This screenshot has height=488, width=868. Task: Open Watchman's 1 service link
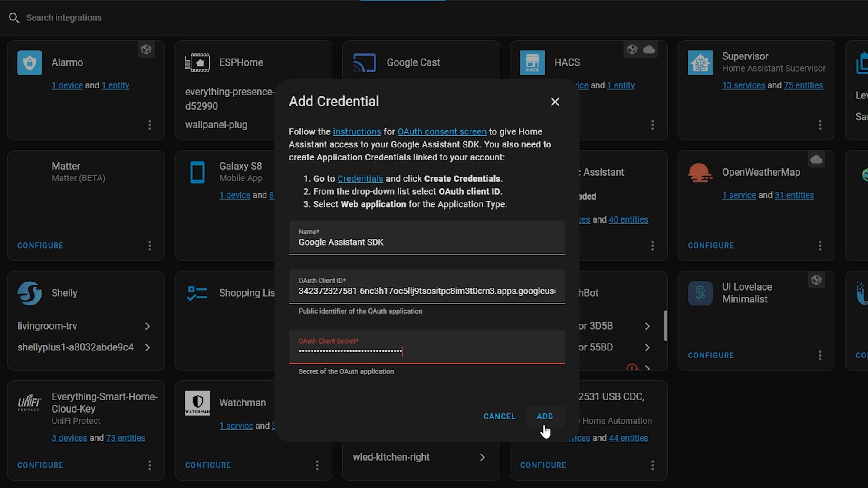[236, 426]
